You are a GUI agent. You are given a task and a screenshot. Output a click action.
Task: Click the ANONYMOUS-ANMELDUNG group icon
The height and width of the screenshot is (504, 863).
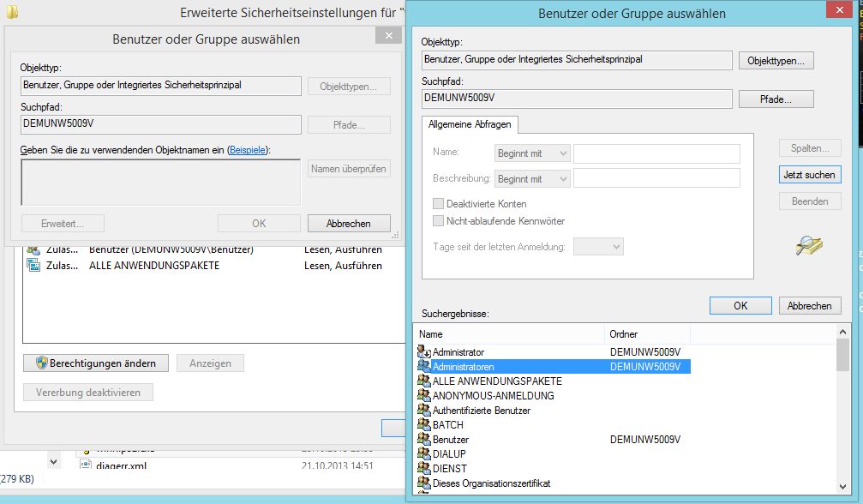(x=423, y=396)
